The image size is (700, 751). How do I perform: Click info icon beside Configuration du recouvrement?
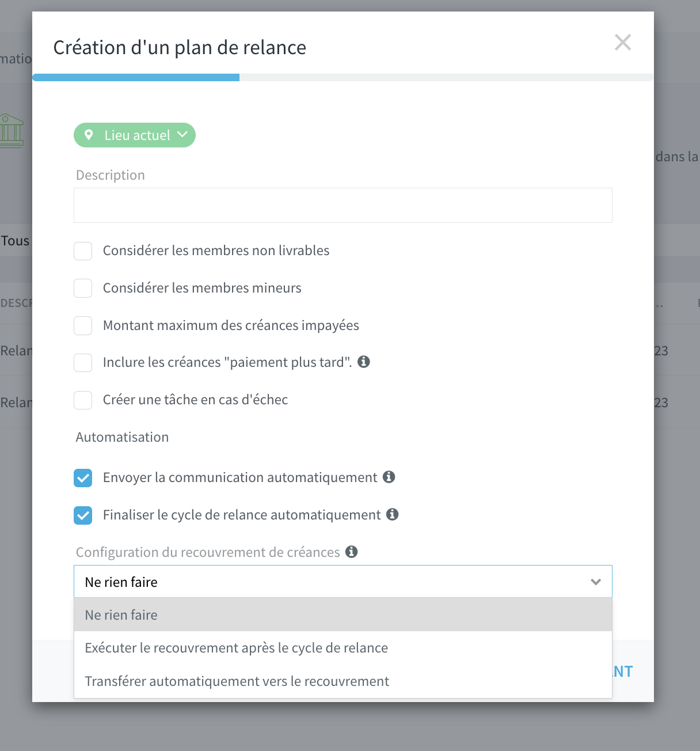pyautogui.click(x=352, y=552)
